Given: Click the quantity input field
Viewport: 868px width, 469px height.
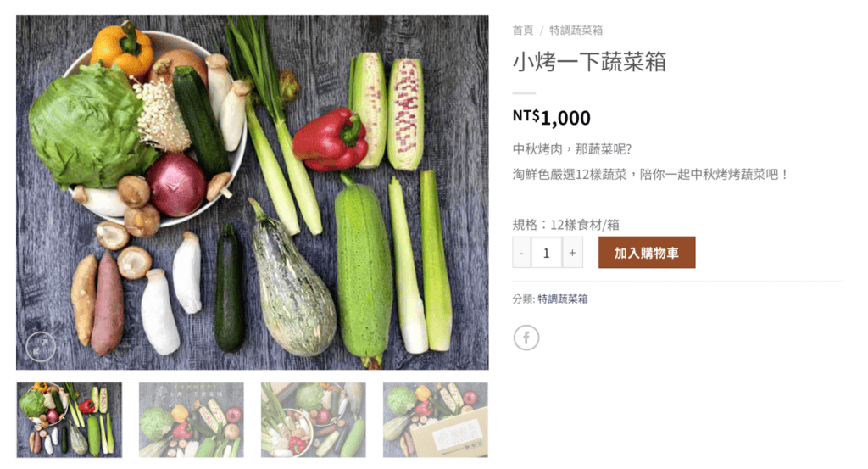Looking at the screenshot, I should (547, 253).
